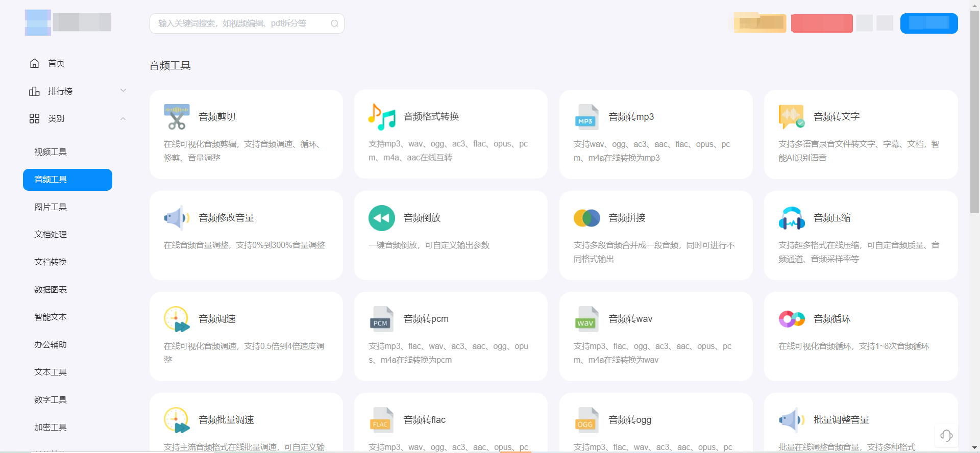980x453 pixels.
Task: Open 音频转ogg tool title
Action: (x=630, y=420)
